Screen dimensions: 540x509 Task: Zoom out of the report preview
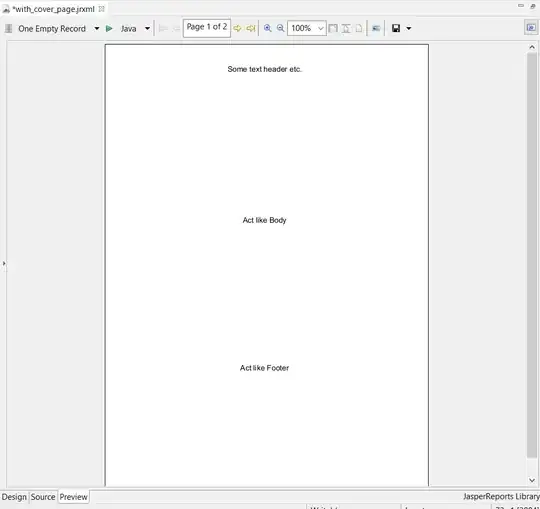point(281,29)
